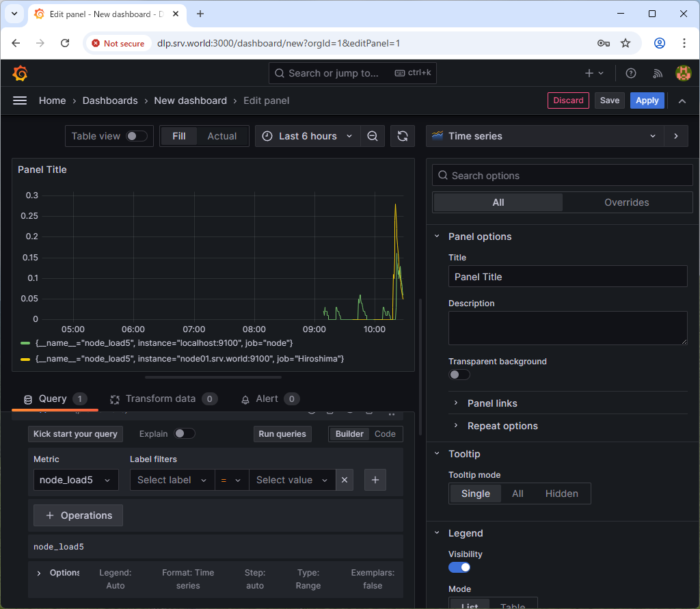Image resolution: width=700 pixels, height=609 pixels.
Task: Open the help question-mark icon
Action: click(630, 73)
